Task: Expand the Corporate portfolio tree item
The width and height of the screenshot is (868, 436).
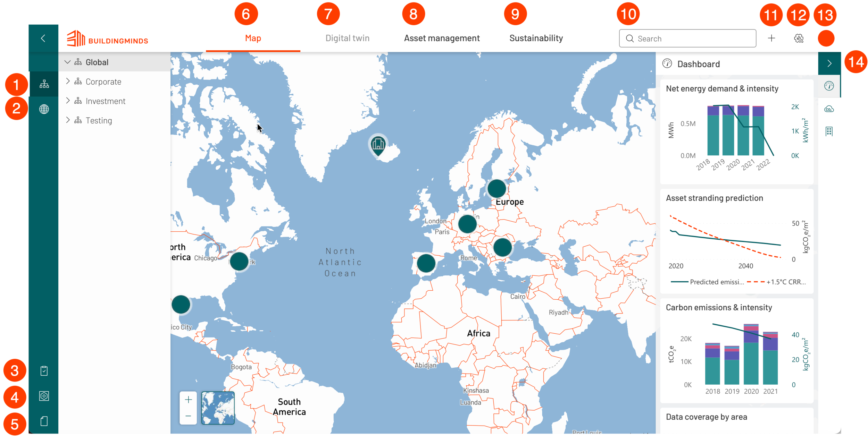Action: (x=68, y=82)
